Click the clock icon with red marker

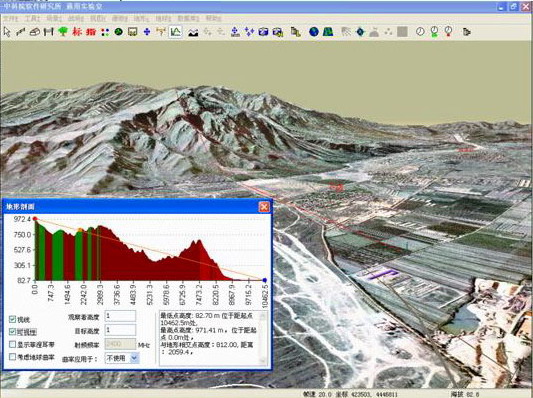coord(449,32)
